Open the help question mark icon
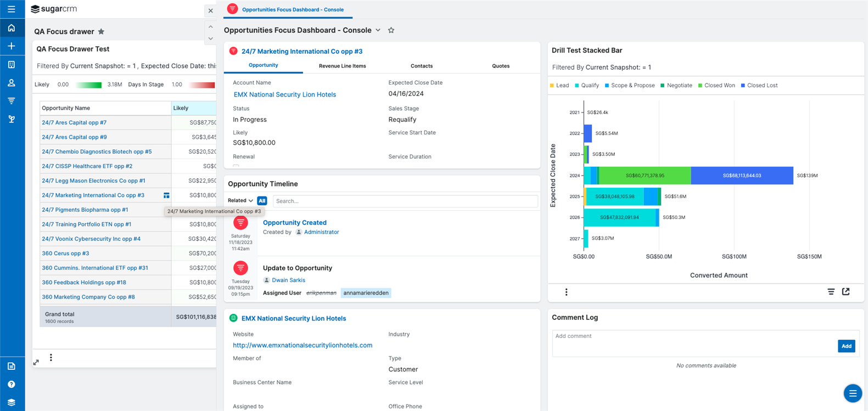868x411 pixels. point(11,384)
